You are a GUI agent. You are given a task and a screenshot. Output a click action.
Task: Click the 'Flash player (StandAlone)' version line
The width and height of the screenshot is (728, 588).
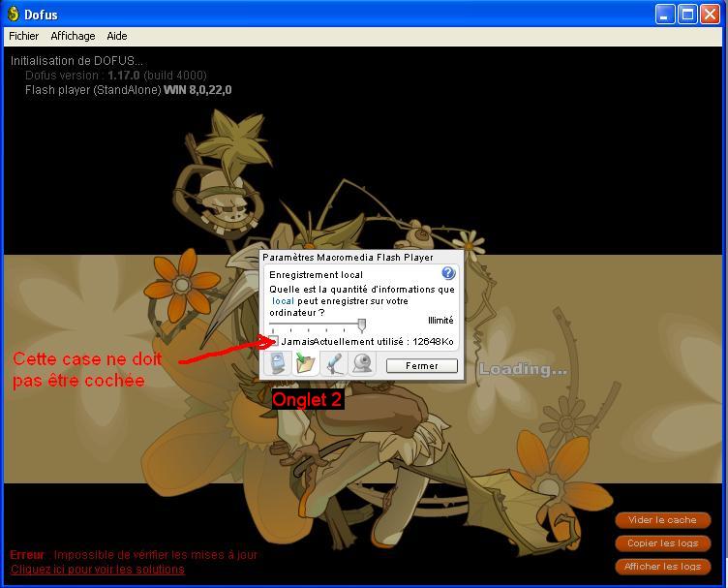(128, 90)
